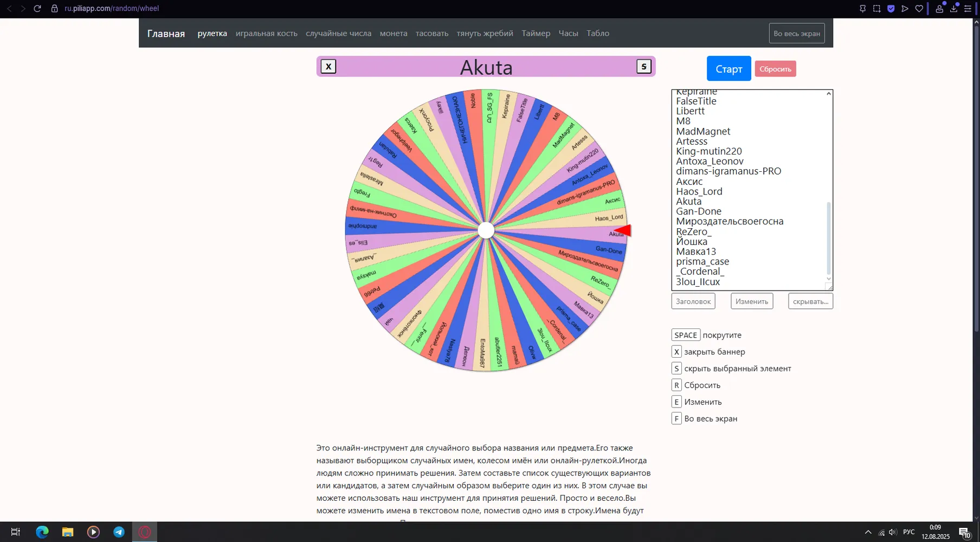Viewport: 980px width, 542px height.
Task: Hide selected item with the S button
Action: pyautogui.click(x=643, y=67)
